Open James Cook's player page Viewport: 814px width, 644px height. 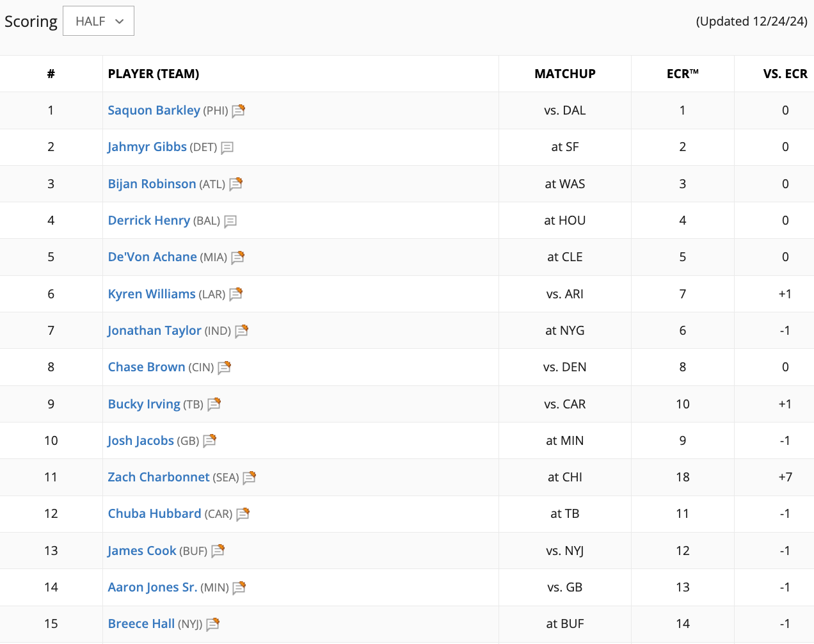pos(142,551)
